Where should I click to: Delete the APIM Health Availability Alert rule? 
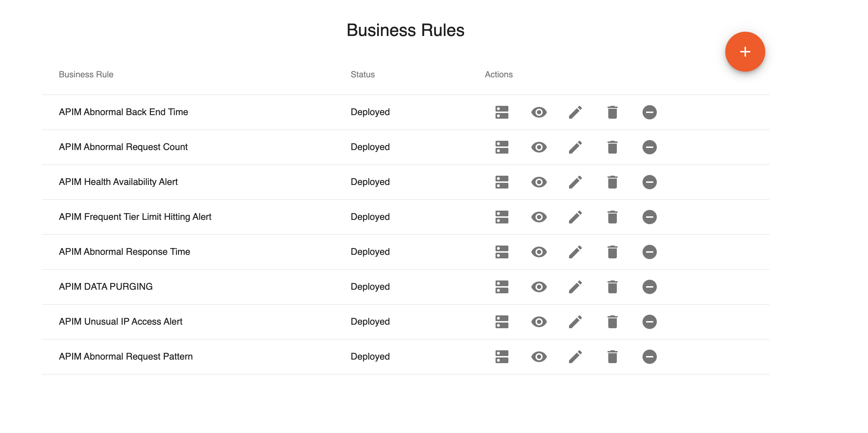click(x=612, y=182)
